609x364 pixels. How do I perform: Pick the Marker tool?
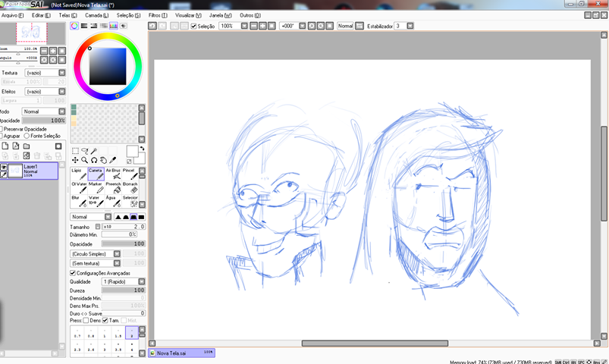96,187
